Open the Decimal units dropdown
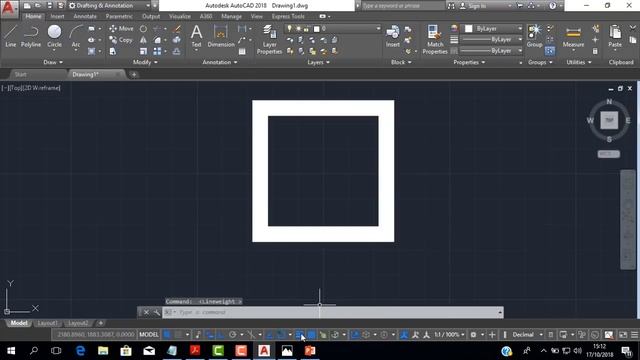The width and height of the screenshot is (640, 360). [527, 335]
